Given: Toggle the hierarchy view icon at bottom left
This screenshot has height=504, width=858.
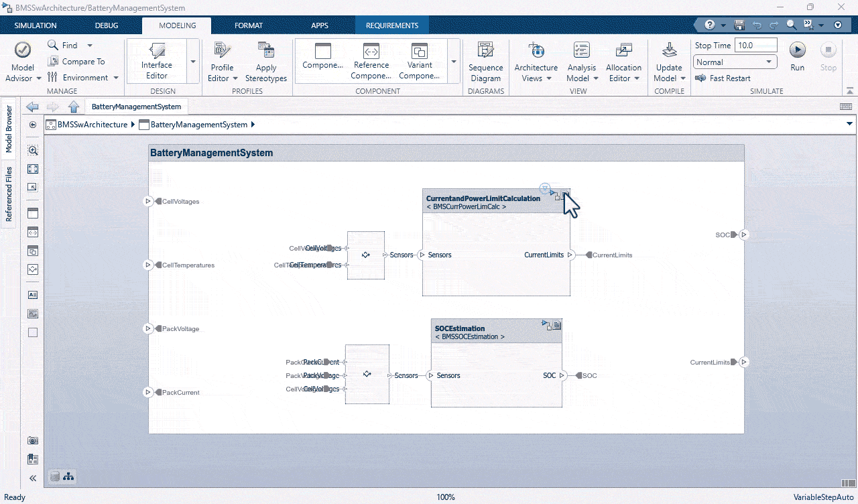Looking at the screenshot, I should click(x=69, y=477).
